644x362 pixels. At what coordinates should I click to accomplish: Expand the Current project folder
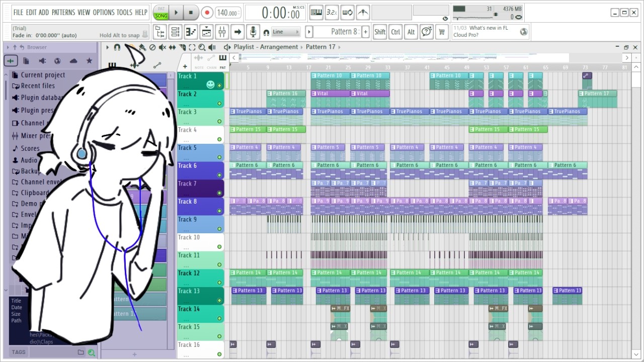pyautogui.click(x=38, y=75)
